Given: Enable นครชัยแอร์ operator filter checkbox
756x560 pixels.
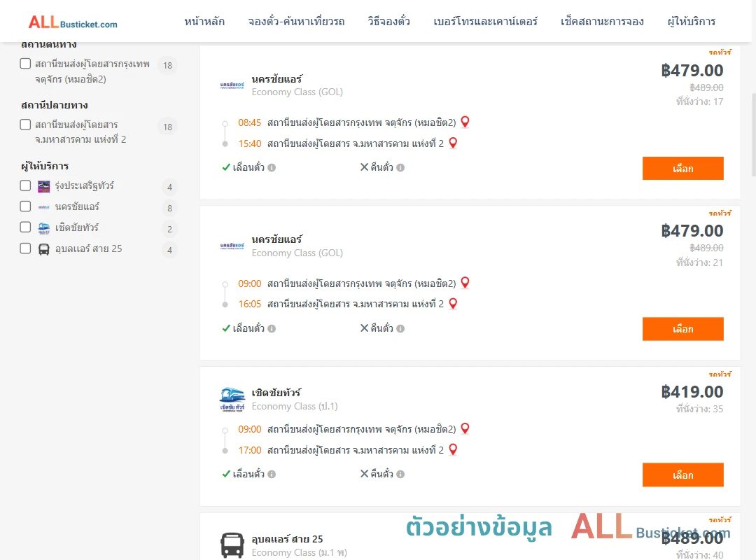Looking at the screenshot, I should tap(26, 206).
